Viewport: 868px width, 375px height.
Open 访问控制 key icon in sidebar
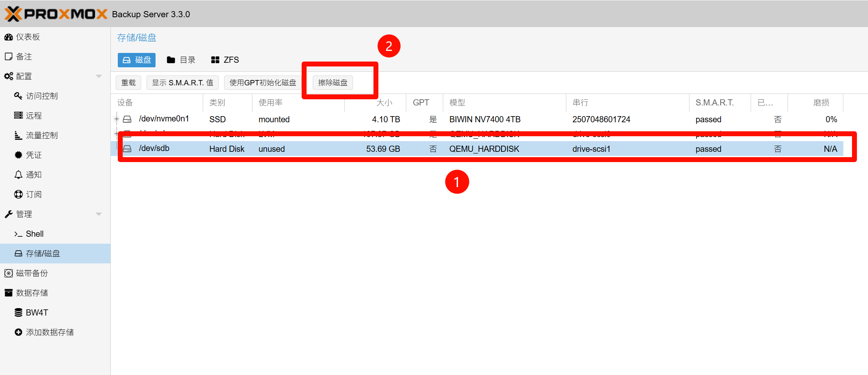(18, 96)
